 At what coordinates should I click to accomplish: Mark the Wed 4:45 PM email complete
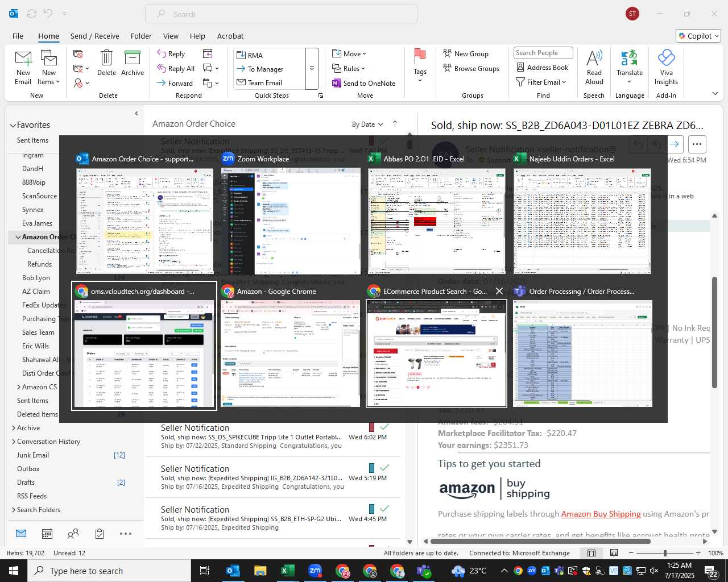[x=384, y=508]
